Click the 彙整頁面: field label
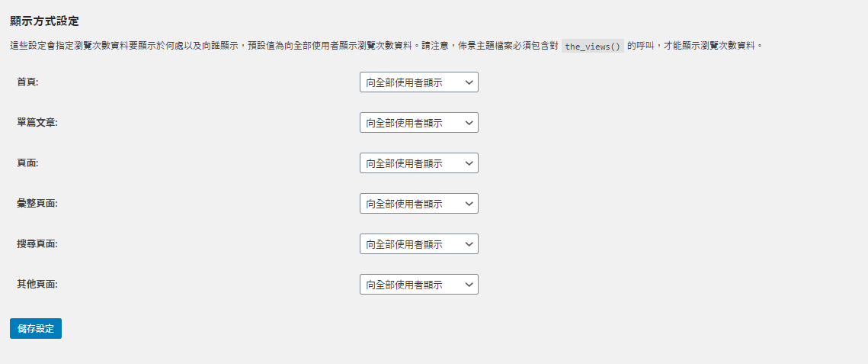 point(37,203)
